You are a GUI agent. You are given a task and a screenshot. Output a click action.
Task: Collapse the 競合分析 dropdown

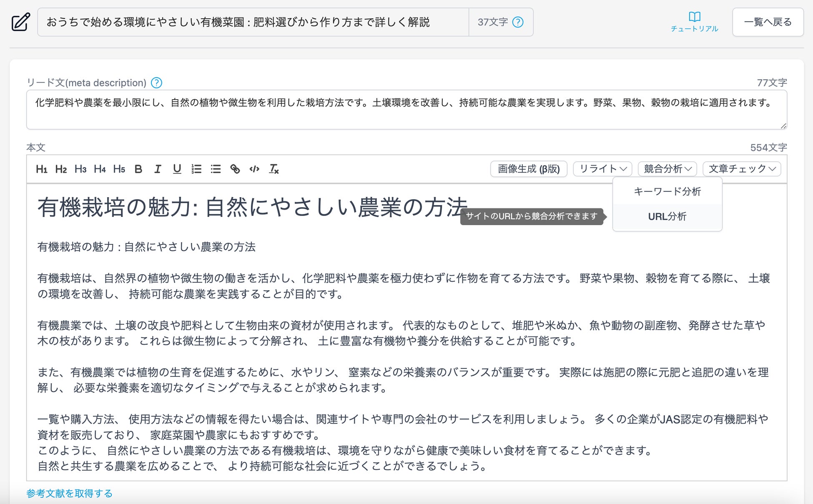pos(667,169)
